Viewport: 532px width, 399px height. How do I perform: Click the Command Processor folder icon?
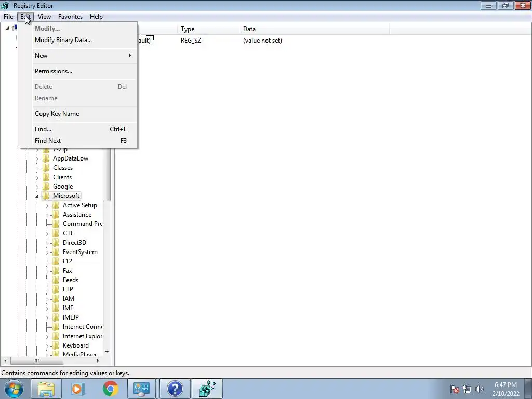point(56,224)
